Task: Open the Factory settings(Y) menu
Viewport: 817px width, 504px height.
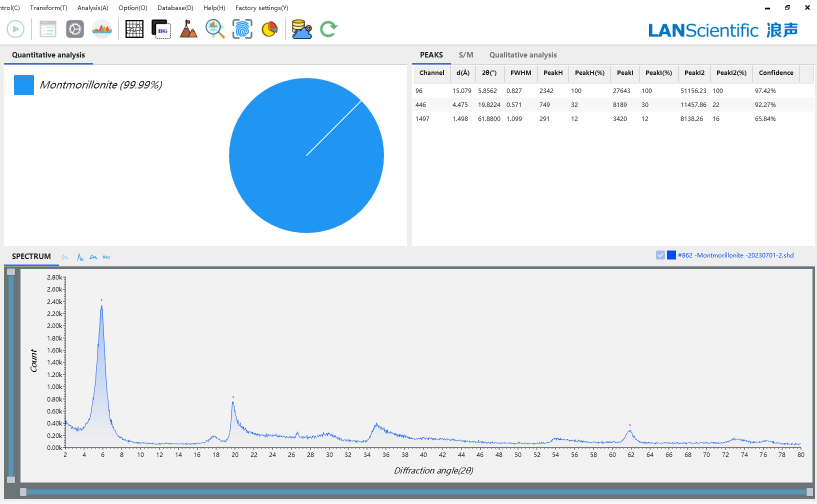Action: (x=261, y=7)
